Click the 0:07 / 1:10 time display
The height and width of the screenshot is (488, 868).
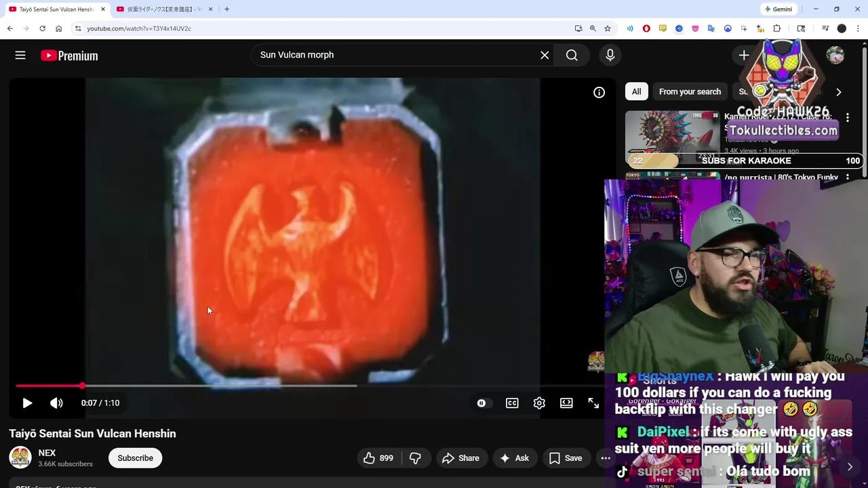tap(100, 403)
